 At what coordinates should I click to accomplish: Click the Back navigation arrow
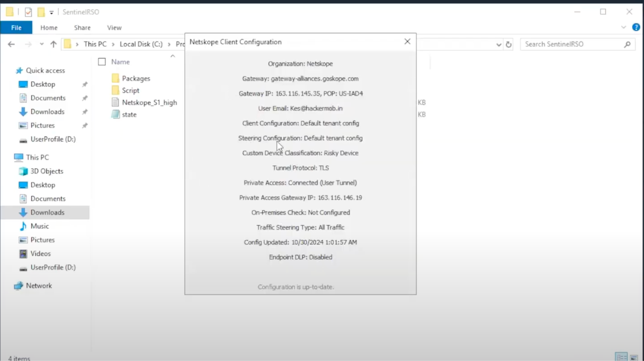click(x=11, y=44)
